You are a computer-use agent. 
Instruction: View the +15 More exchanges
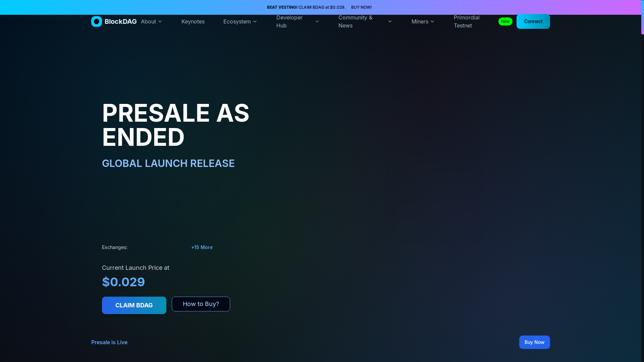pos(202,247)
